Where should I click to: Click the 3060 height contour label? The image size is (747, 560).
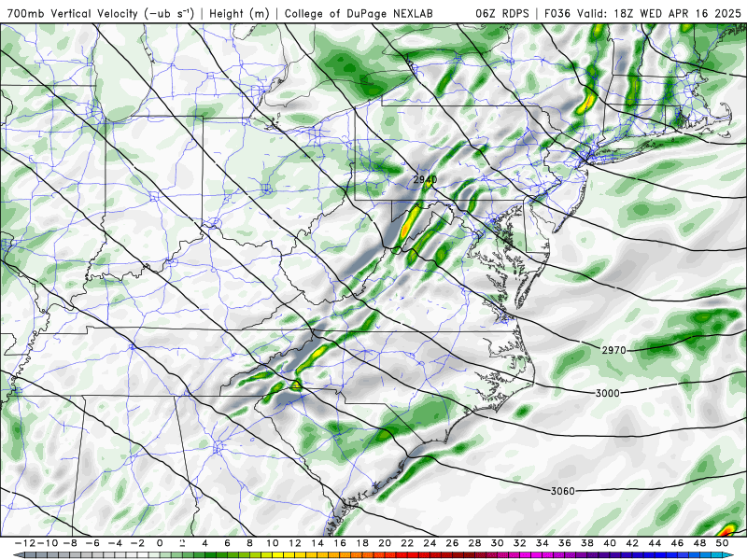tap(563, 491)
